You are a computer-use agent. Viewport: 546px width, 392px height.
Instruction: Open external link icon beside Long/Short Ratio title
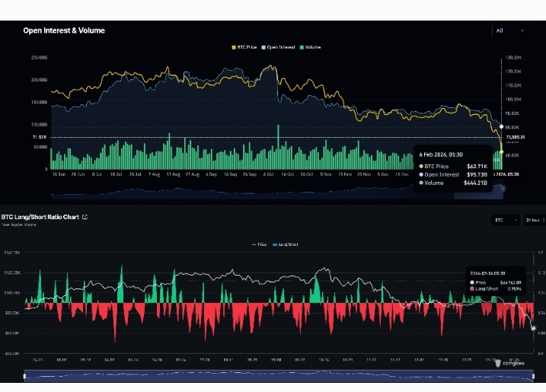click(85, 218)
